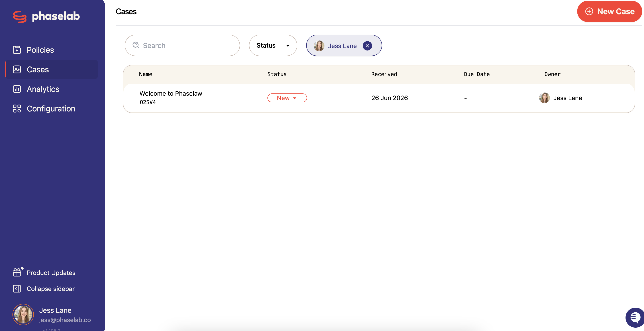Click the phaselab logo icon
This screenshot has height=331, width=644.
pyautogui.click(x=20, y=16)
